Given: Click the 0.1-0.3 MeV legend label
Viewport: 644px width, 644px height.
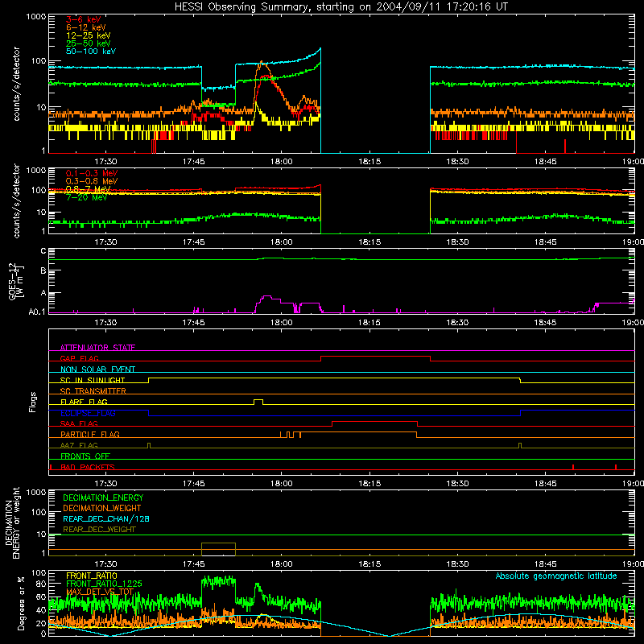Looking at the screenshot, I should pyautogui.click(x=92, y=173).
